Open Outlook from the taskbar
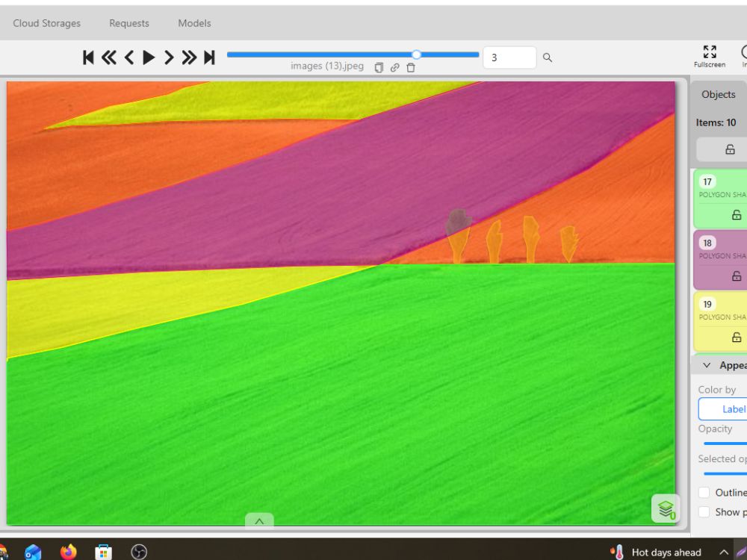Viewport: 747px width, 560px height. (x=34, y=552)
